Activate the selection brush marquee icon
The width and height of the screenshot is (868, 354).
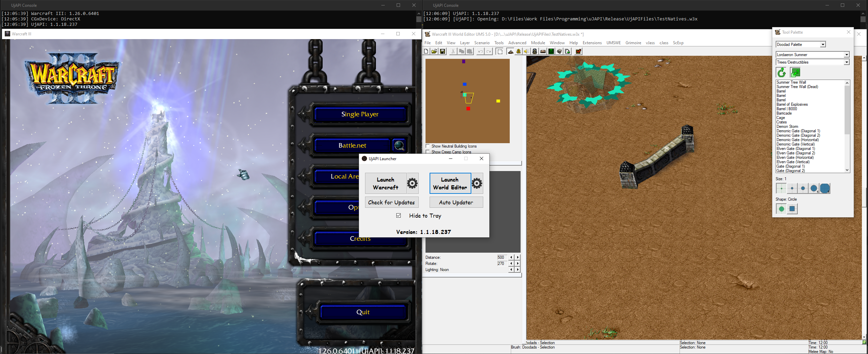tap(500, 51)
